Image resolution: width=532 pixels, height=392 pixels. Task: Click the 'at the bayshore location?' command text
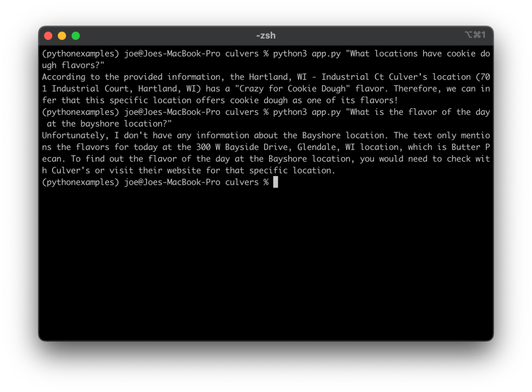click(109, 124)
